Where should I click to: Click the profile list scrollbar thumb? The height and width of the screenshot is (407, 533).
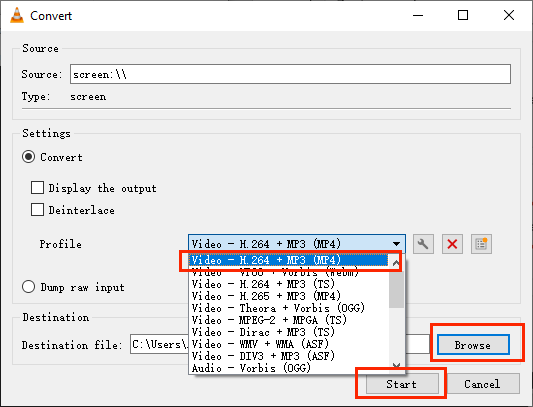(396, 289)
